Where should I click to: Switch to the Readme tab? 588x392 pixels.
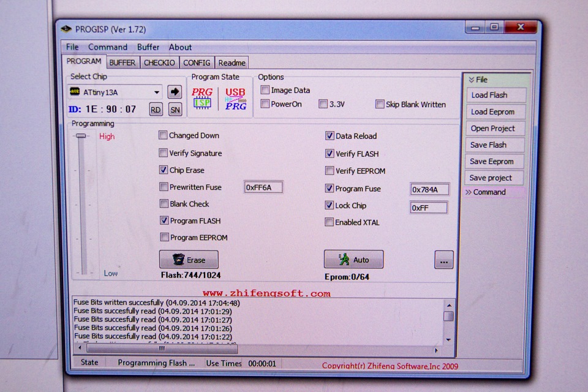[x=232, y=62]
